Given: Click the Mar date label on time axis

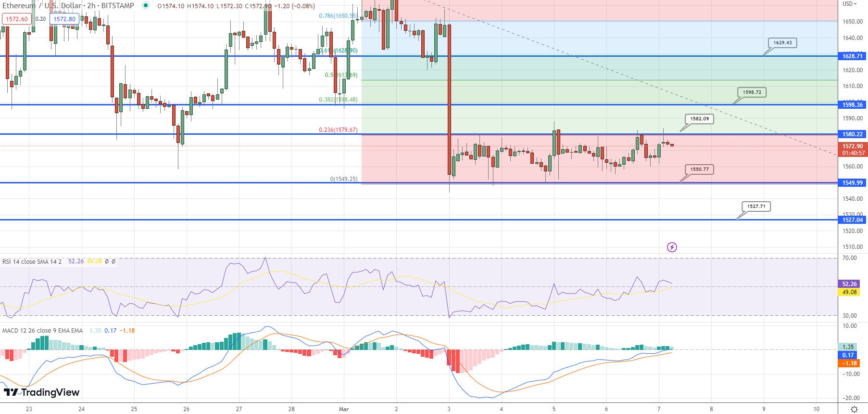Looking at the screenshot, I should [344, 409].
